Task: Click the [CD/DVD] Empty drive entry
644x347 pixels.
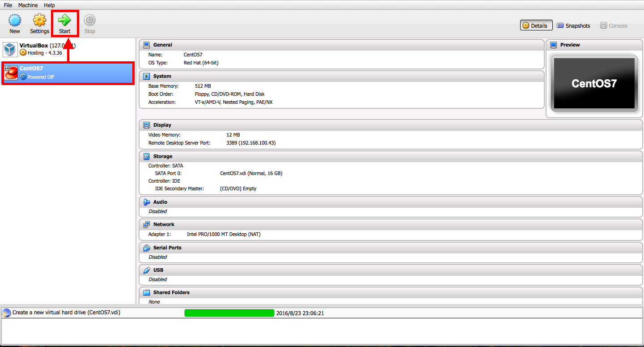Action: pyautogui.click(x=238, y=188)
